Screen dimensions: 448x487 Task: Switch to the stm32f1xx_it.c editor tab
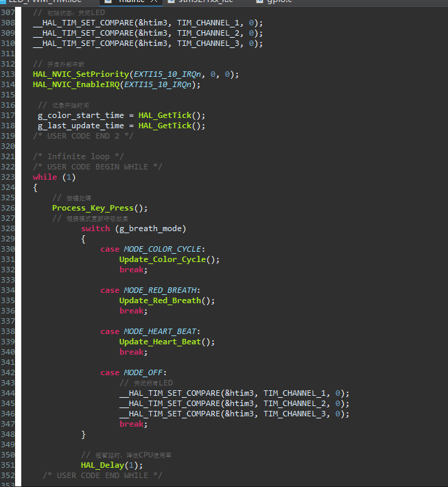click(x=201, y=1)
